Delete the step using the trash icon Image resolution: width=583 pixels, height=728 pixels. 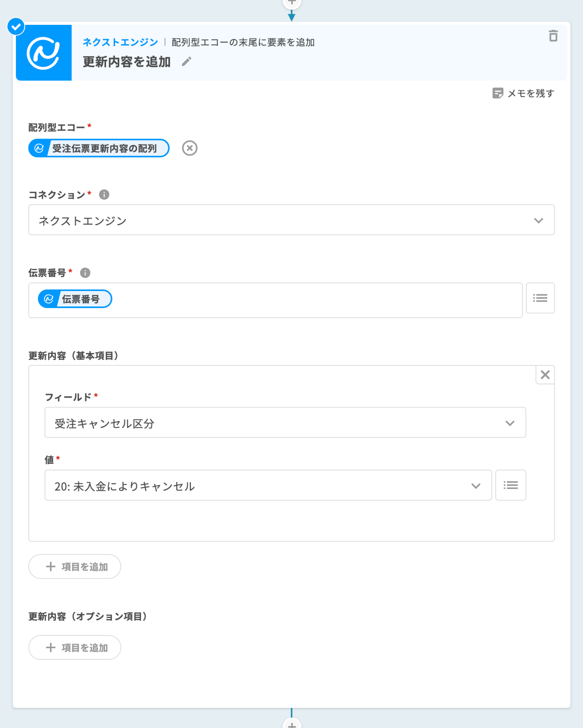click(x=553, y=36)
